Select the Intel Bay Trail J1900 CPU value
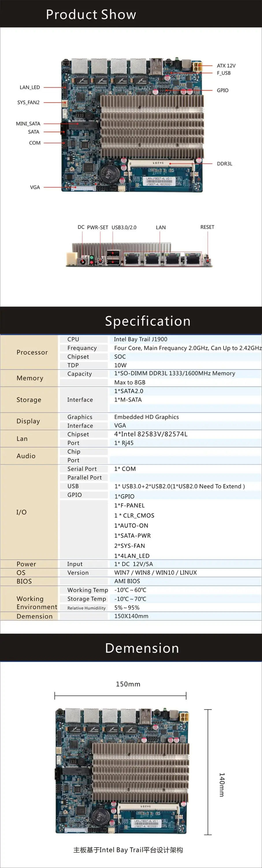This screenshot has height=868, width=262. pos(141,339)
